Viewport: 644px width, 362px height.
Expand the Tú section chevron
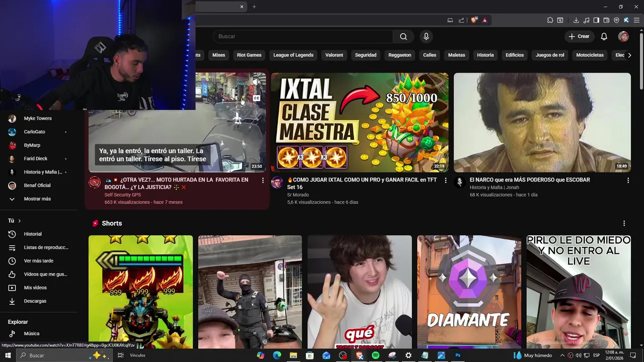20,221
